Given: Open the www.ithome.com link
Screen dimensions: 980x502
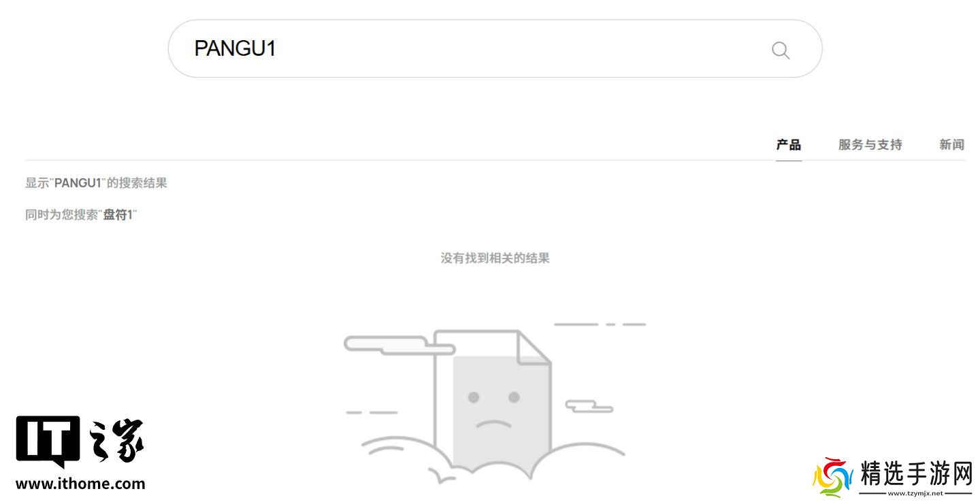Looking at the screenshot, I should [80, 484].
